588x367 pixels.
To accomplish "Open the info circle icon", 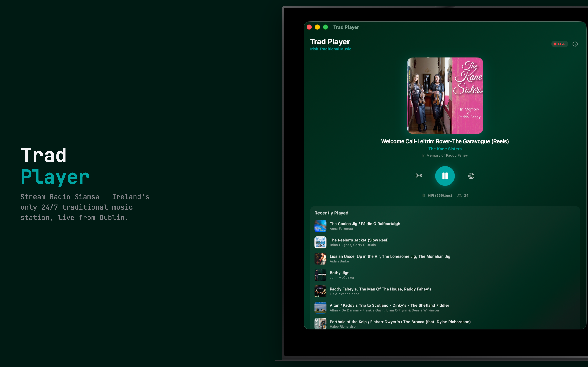I will (x=575, y=44).
